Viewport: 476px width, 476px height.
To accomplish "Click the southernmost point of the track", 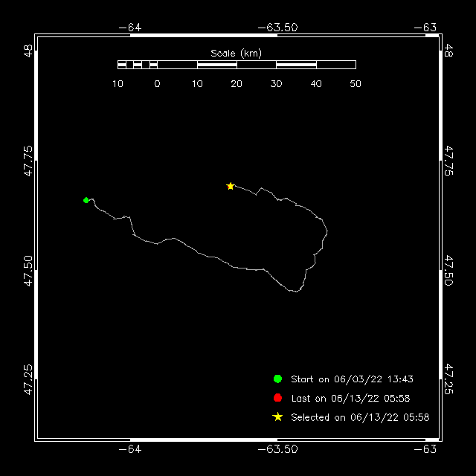I will (297, 292).
